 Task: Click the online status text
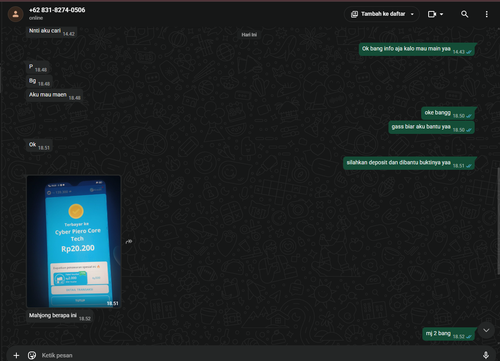click(x=36, y=18)
